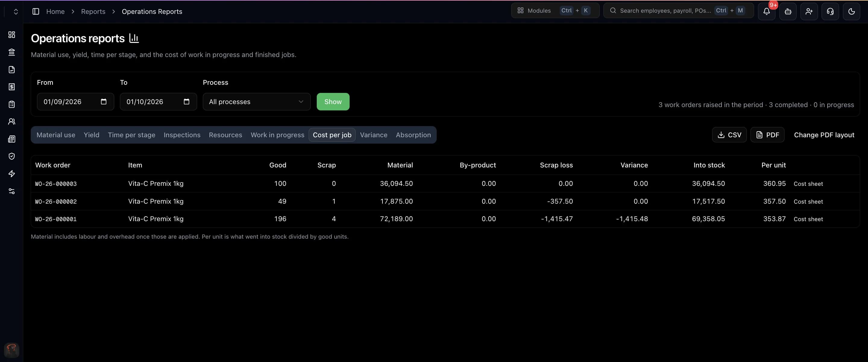The width and height of the screenshot is (868, 362).
Task: Export the report as PDF
Action: [767, 135]
